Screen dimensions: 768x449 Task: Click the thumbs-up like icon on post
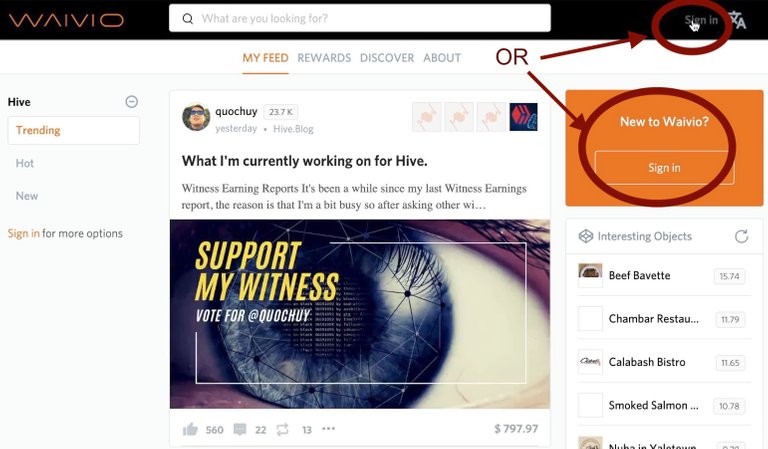tap(190, 430)
